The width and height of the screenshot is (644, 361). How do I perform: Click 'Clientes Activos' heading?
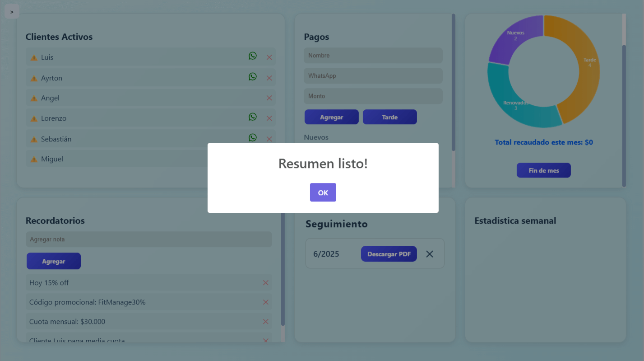pos(59,37)
